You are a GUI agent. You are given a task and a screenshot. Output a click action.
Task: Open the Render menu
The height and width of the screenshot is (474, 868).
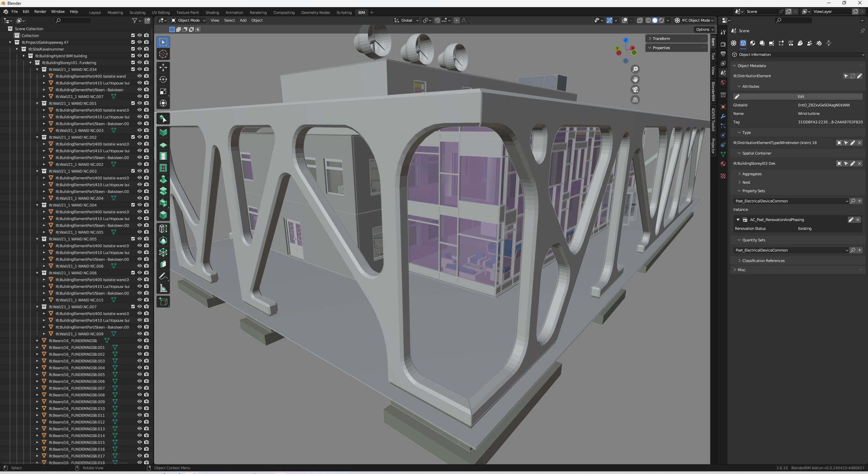click(40, 11)
